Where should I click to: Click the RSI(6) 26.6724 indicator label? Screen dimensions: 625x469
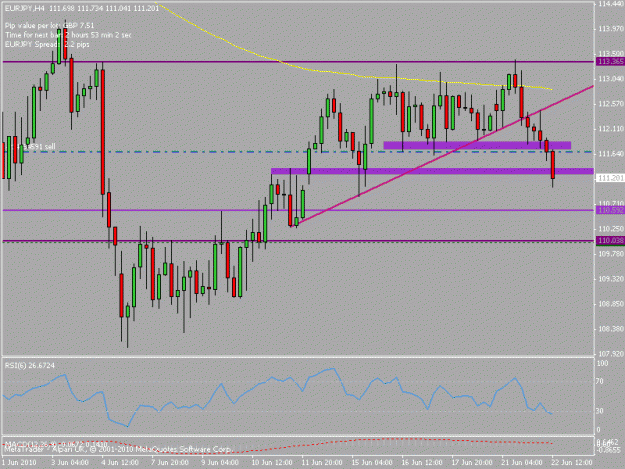click(30, 365)
